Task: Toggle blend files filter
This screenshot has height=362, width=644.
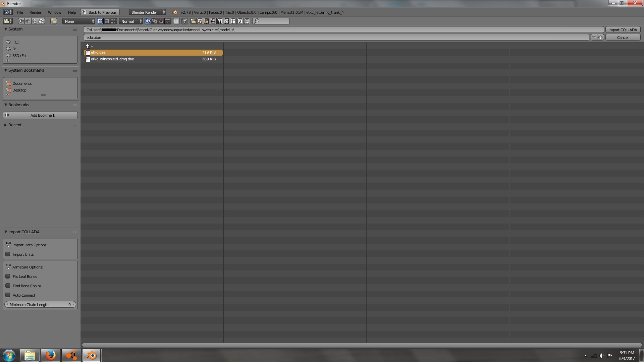Action: 200,21
